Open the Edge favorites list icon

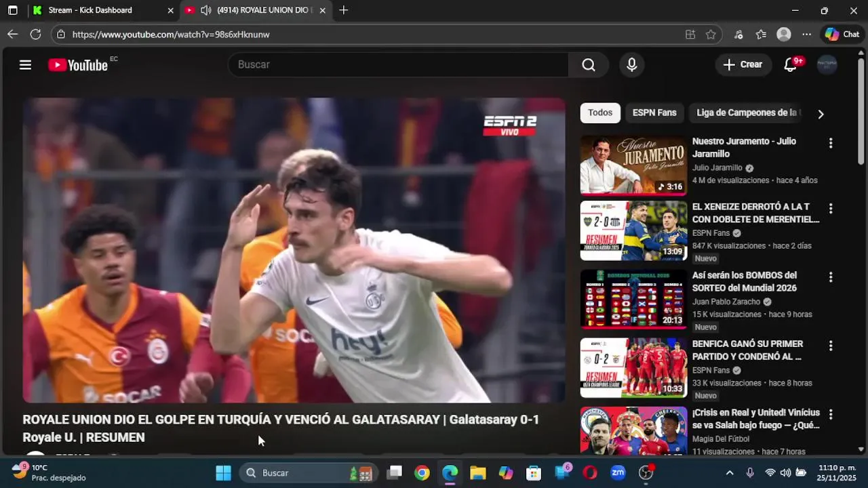click(761, 35)
